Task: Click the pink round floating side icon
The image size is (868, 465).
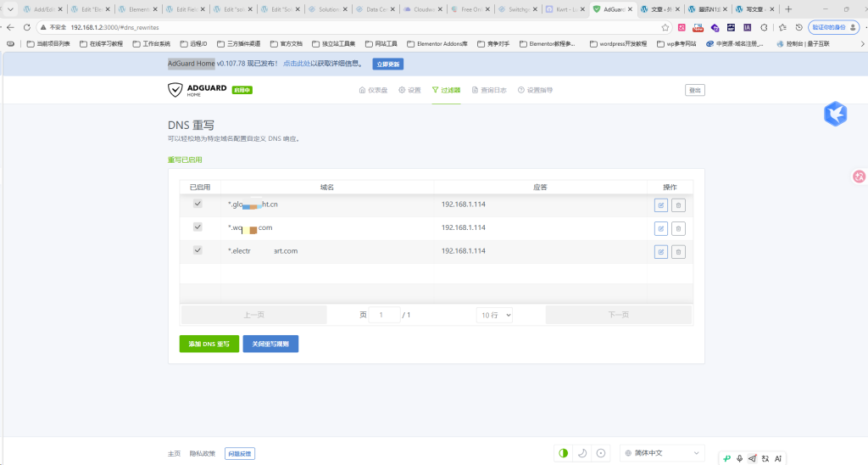Action: pyautogui.click(x=860, y=176)
